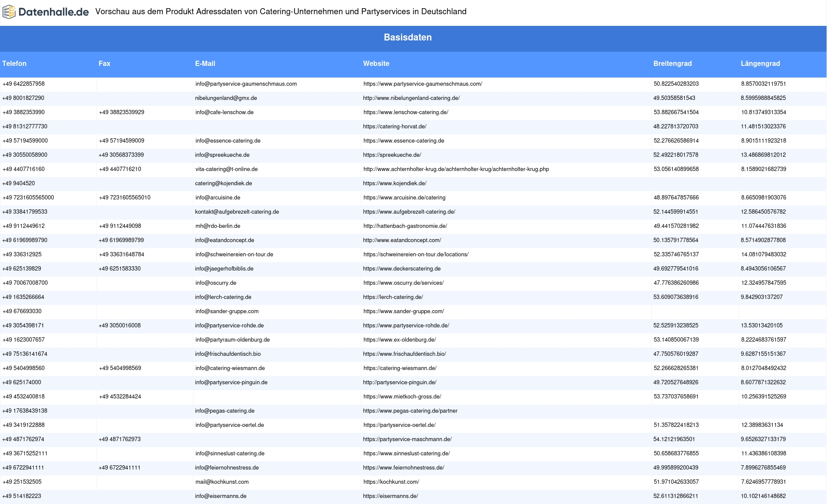
Task: Open http://hattenbach-gastronomie.de/ cell
Action: [x=405, y=226]
